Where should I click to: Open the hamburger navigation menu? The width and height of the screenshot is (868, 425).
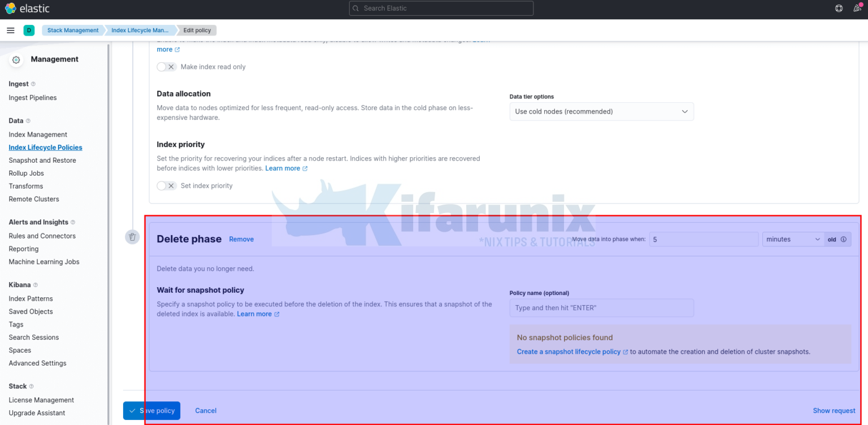click(10, 31)
